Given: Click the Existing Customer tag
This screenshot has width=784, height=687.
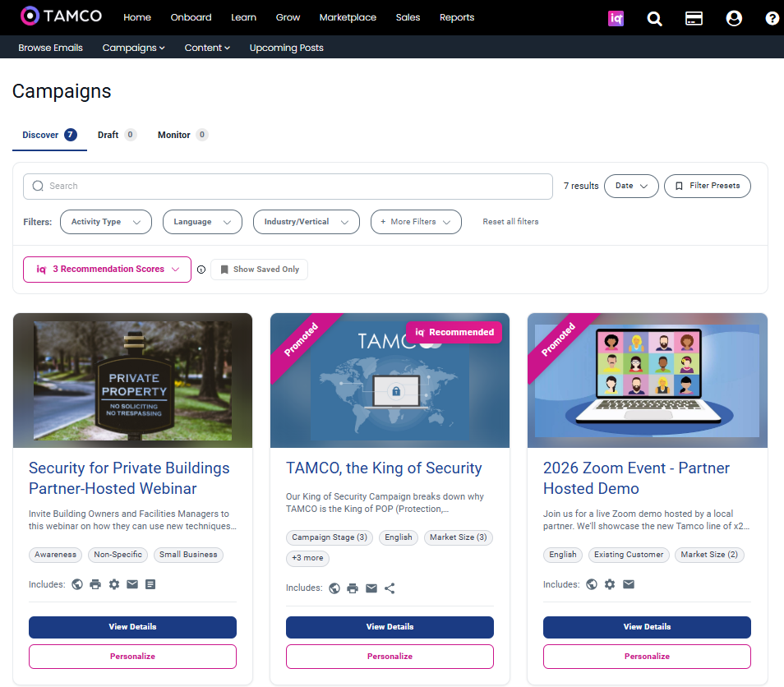Looking at the screenshot, I should 629,555.
